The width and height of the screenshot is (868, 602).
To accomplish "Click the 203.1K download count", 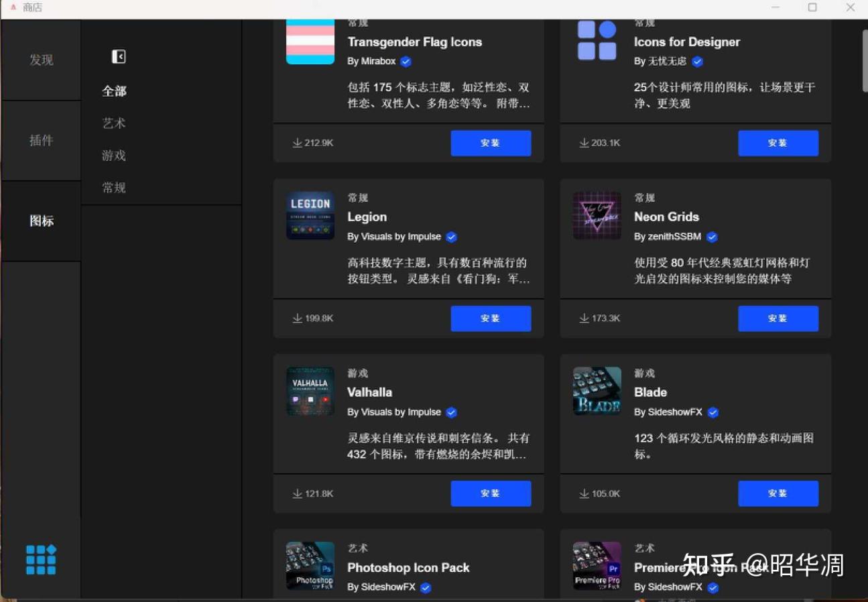I will 606,143.
